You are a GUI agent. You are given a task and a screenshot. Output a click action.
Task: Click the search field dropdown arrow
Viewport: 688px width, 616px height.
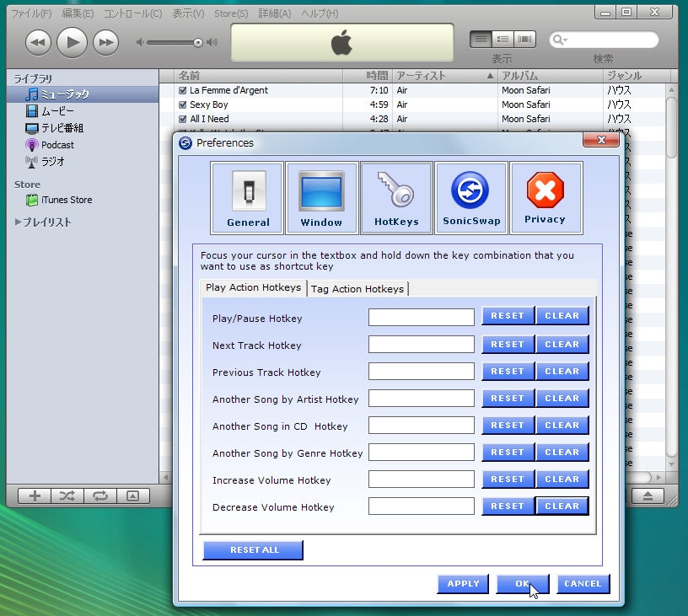(566, 40)
